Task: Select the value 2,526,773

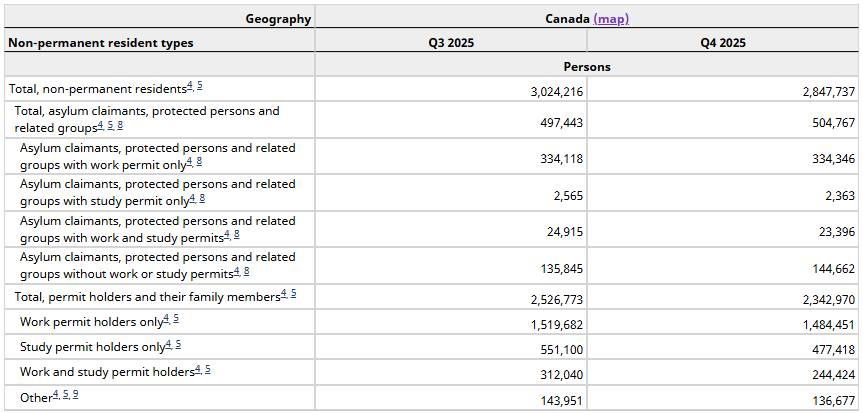Action: pos(557,300)
